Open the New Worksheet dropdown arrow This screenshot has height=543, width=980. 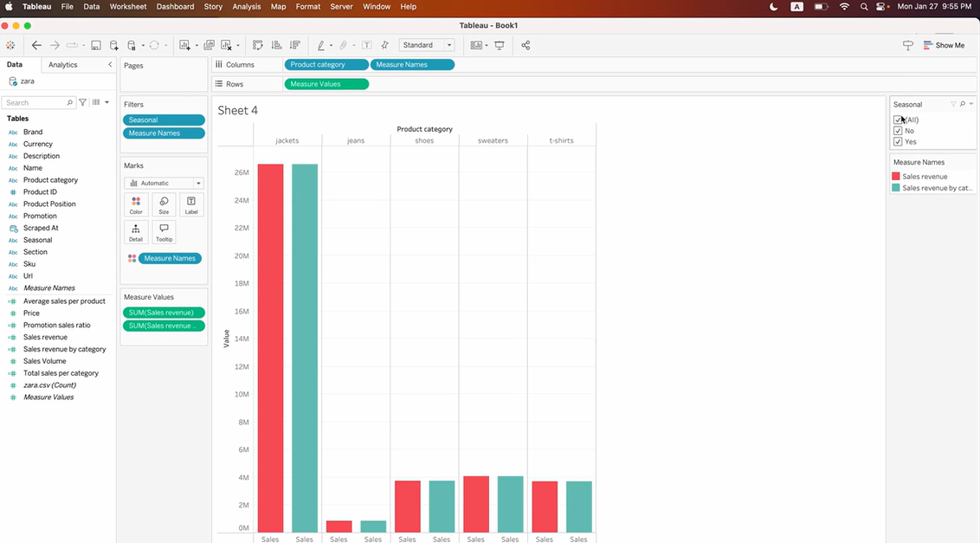pyautogui.click(x=197, y=45)
